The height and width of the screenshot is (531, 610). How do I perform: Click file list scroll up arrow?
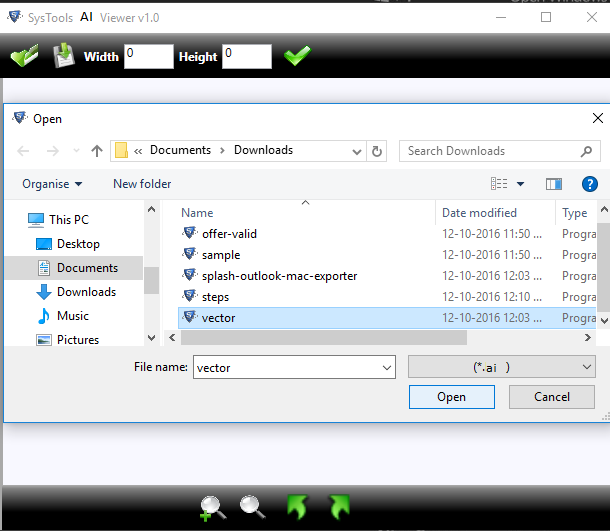(x=604, y=210)
